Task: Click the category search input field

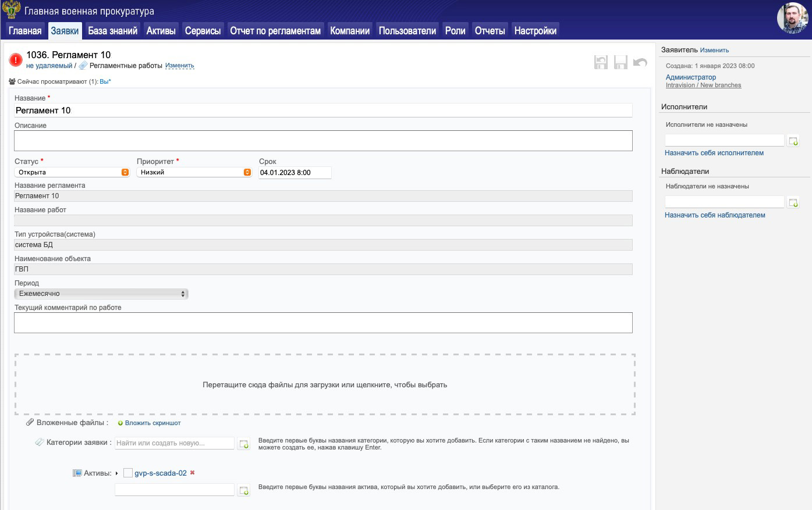Action: [x=175, y=443]
